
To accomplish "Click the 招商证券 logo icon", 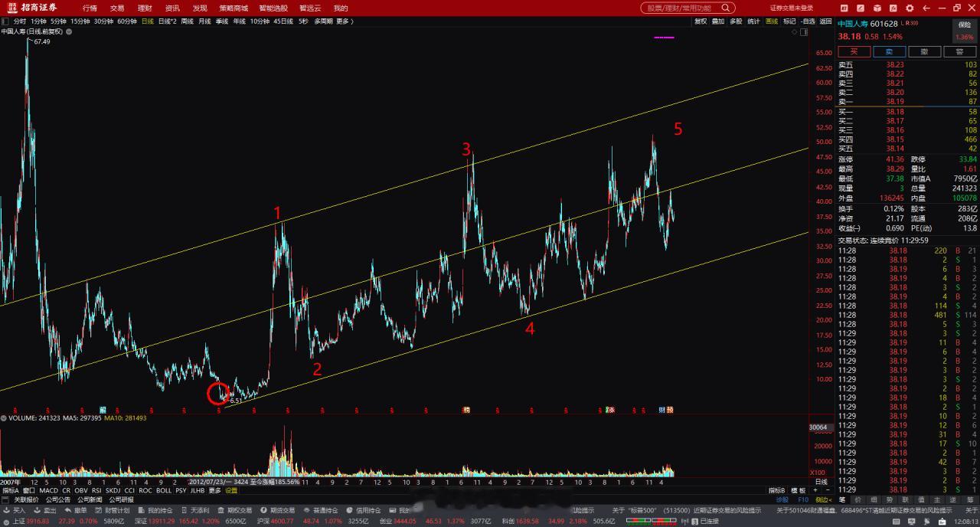I will coord(14,8).
